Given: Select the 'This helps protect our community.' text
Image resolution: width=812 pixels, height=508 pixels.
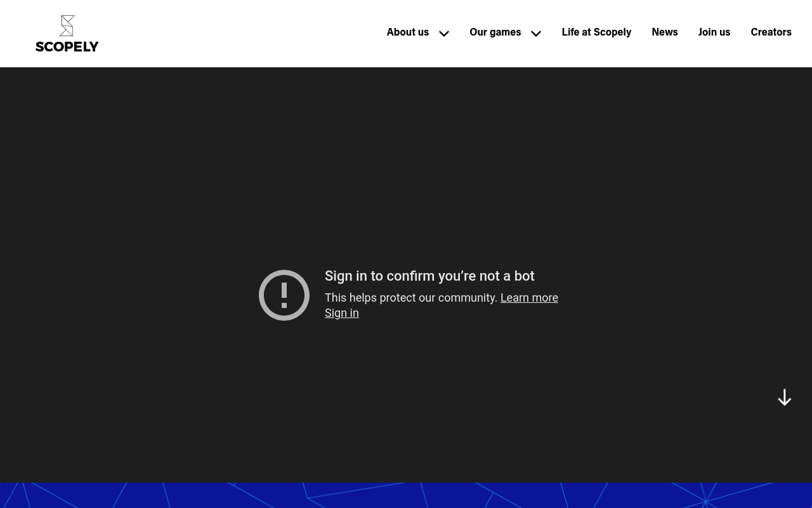Looking at the screenshot, I should [411, 298].
